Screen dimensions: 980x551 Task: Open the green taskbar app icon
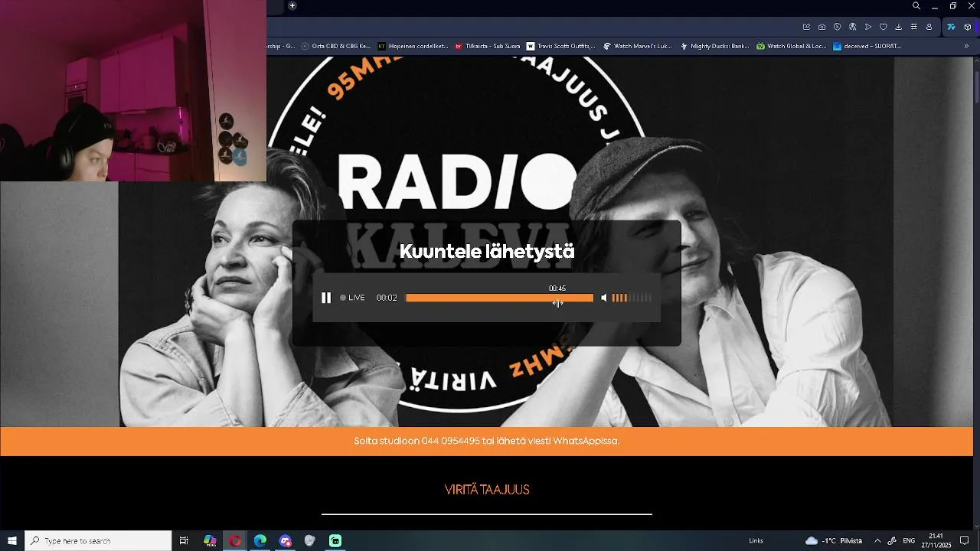coord(335,540)
